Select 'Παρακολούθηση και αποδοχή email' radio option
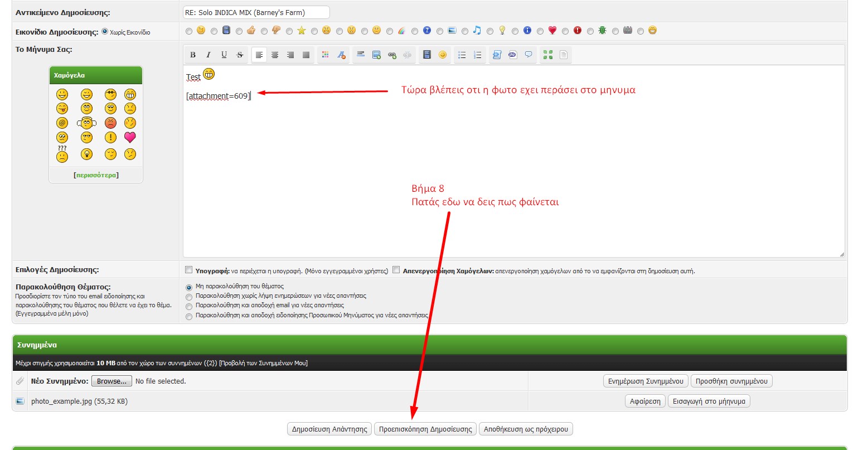 click(189, 306)
